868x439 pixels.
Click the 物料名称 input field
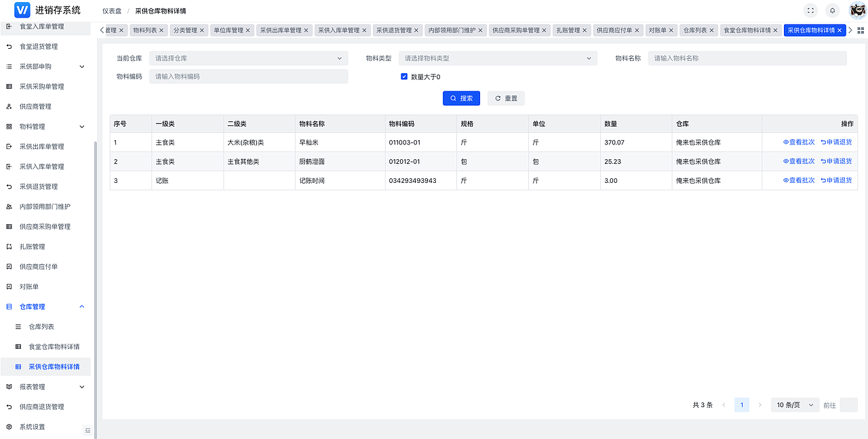(x=746, y=58)
